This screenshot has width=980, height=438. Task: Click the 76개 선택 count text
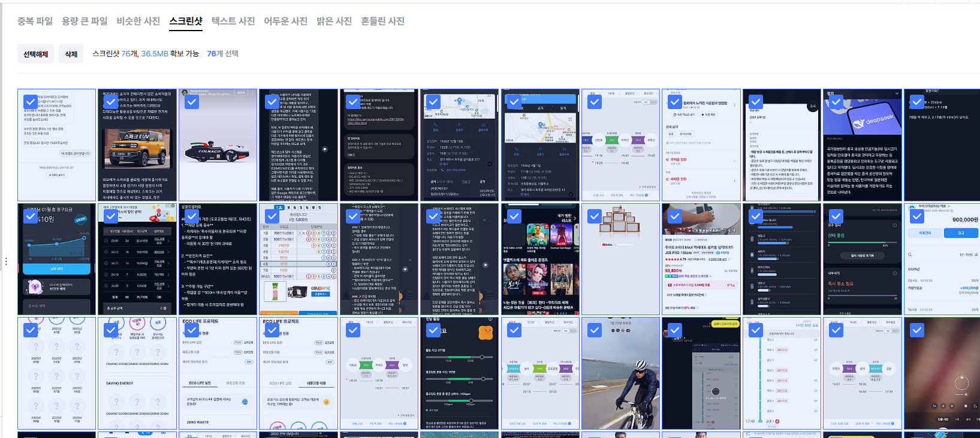(222, 53)
